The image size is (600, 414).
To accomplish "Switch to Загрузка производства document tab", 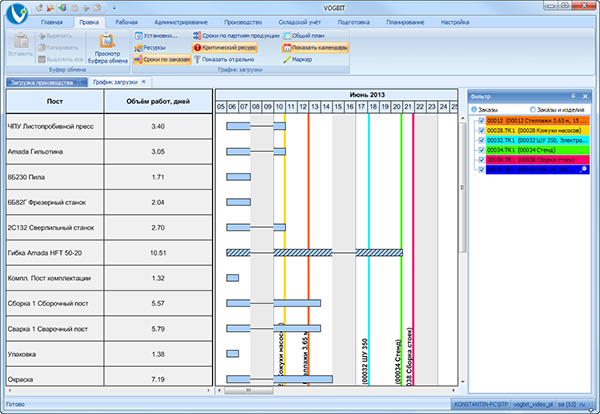I will pyautogui.click(x=46, y=82).
